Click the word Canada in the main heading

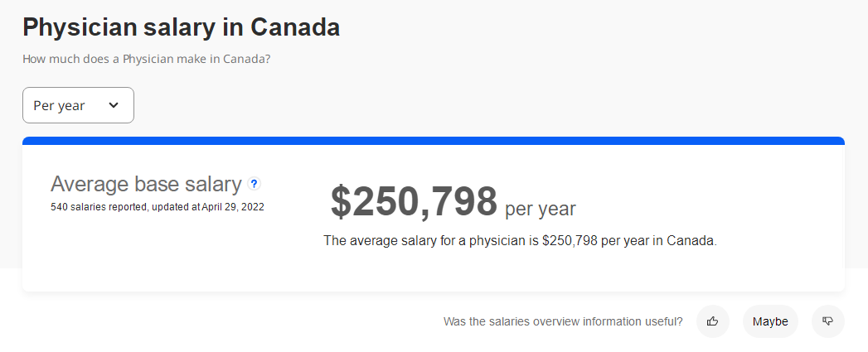coord(295,27)
